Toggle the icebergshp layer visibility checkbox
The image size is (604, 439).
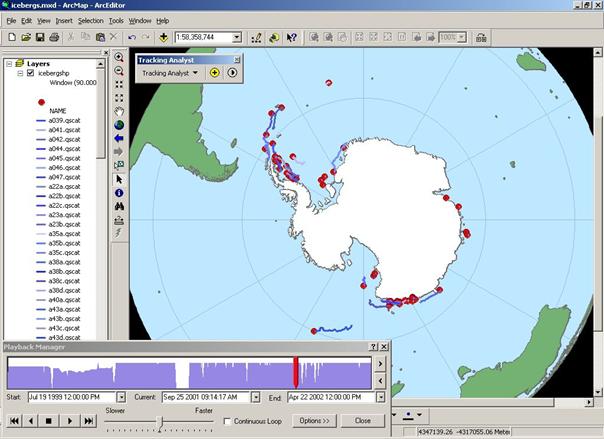point(30,73)
